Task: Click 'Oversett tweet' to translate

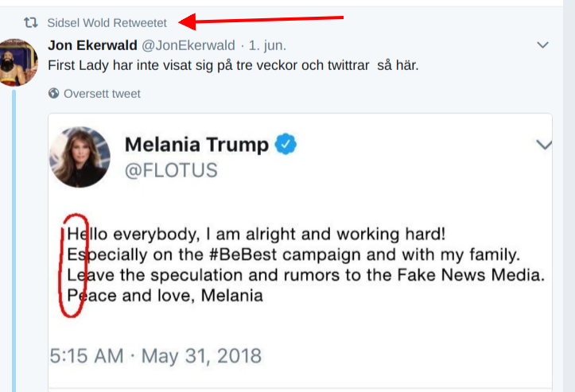Action: coord(102,94)
